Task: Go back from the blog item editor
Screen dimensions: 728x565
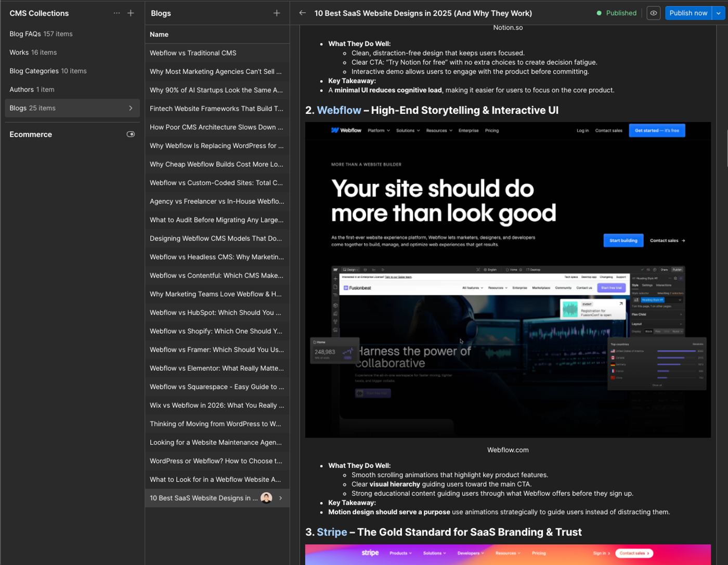Action: [x=303, y=13]
